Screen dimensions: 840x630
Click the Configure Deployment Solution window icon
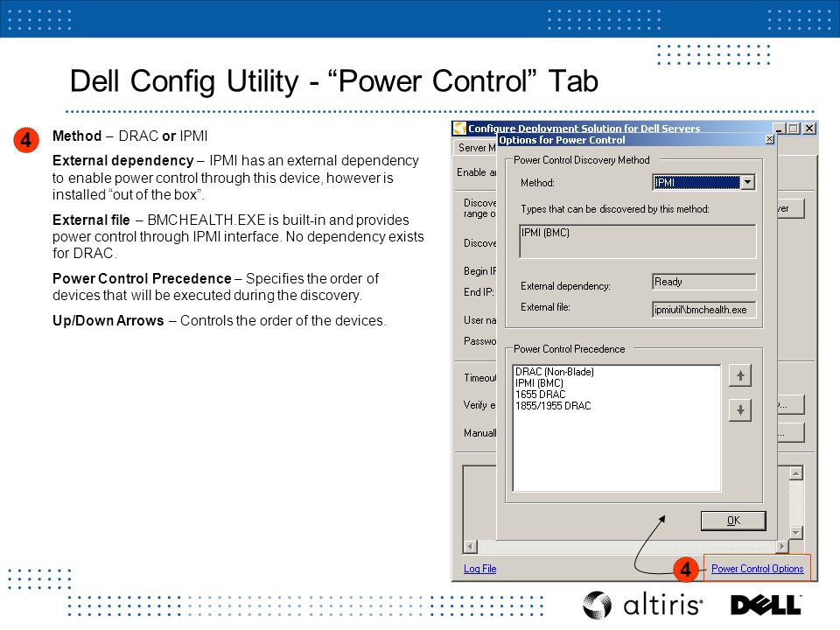pyautogui.click(x=459, y=128)
